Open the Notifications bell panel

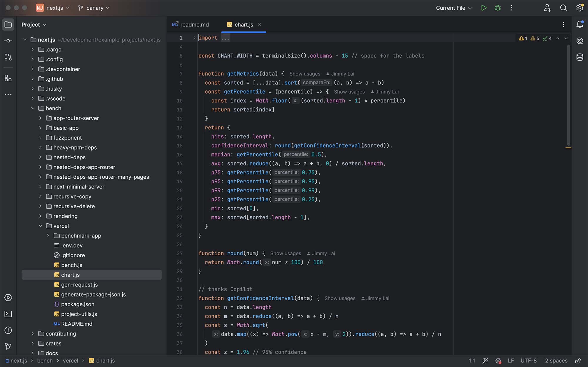point(579,25)
